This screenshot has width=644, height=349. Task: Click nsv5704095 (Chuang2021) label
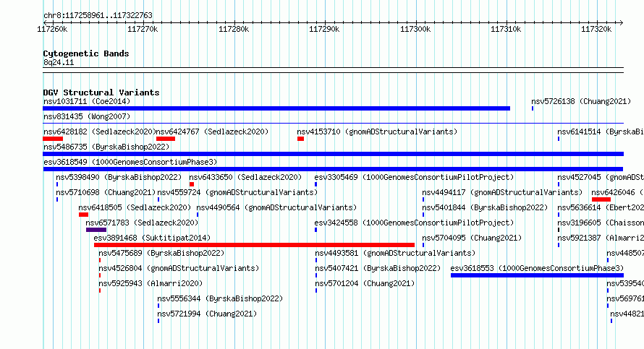[x=472, y=238]
